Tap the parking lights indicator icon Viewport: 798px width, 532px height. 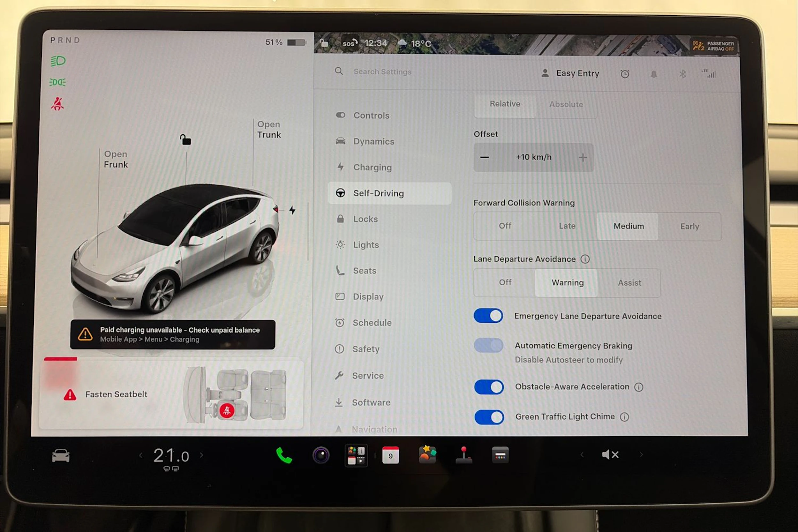pos(58,82)
